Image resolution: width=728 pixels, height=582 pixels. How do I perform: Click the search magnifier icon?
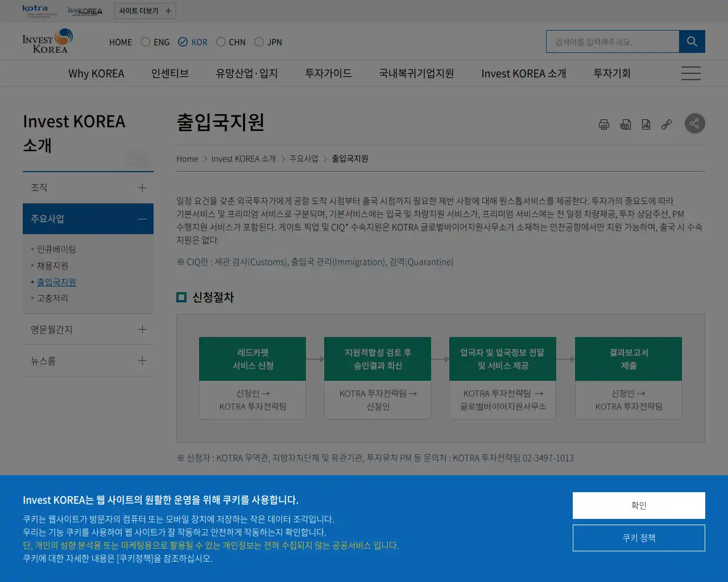point(692,41)
